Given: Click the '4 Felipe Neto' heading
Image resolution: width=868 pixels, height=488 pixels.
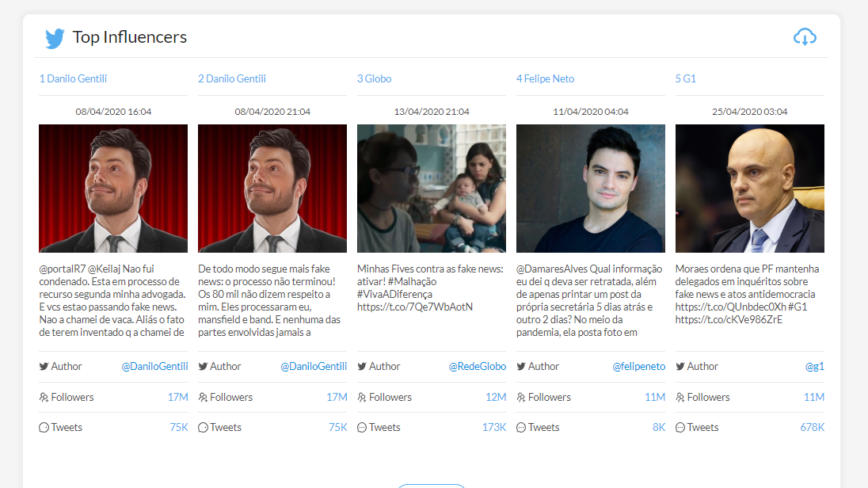Looking at the screenshot, I should (545, 78).
